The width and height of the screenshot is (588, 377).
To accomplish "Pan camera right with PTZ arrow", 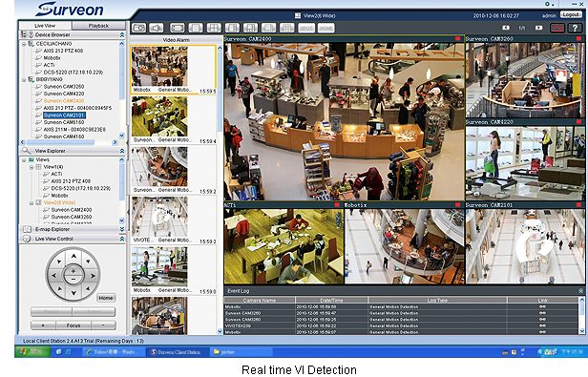I will [93, 275].
